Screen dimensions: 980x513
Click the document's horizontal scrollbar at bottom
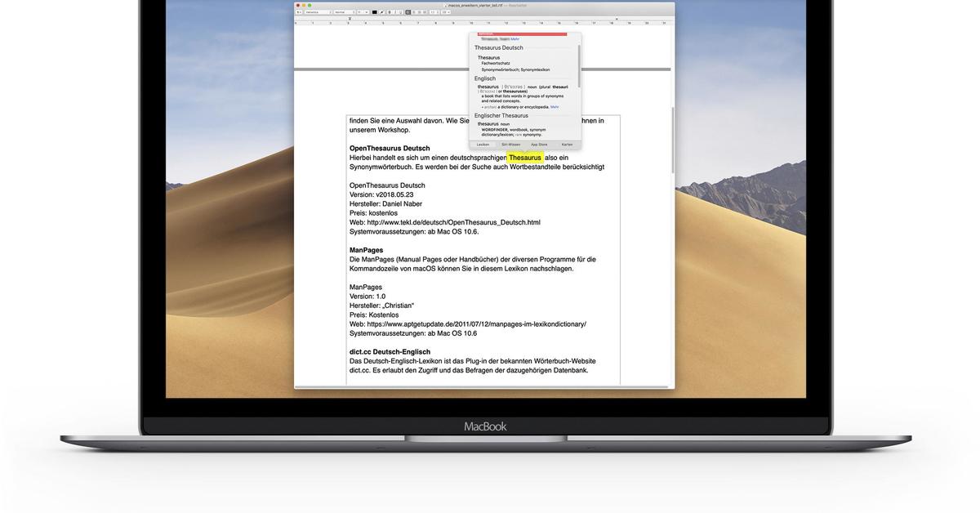tap(482, 386)
